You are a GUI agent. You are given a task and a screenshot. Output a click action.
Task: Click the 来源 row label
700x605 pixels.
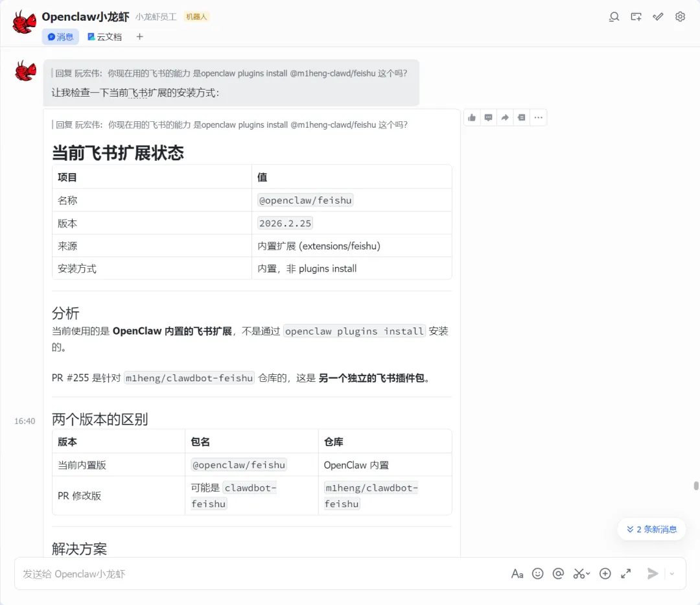coord(67,246)
